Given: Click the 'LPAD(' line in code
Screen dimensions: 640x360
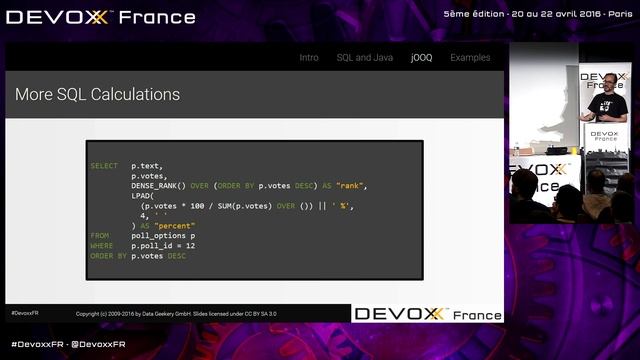Looking at the screenshot, I should tap(142, 196).
